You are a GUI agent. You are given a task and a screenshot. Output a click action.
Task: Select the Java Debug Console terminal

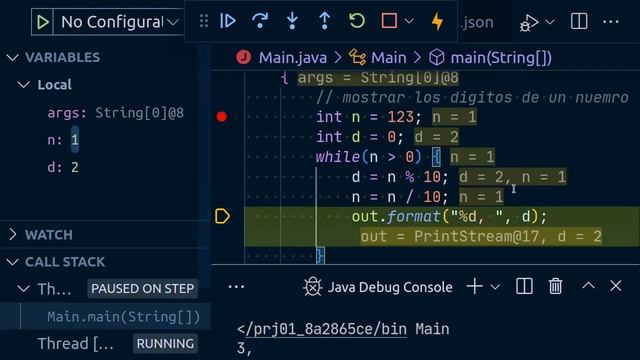[390, 287]
